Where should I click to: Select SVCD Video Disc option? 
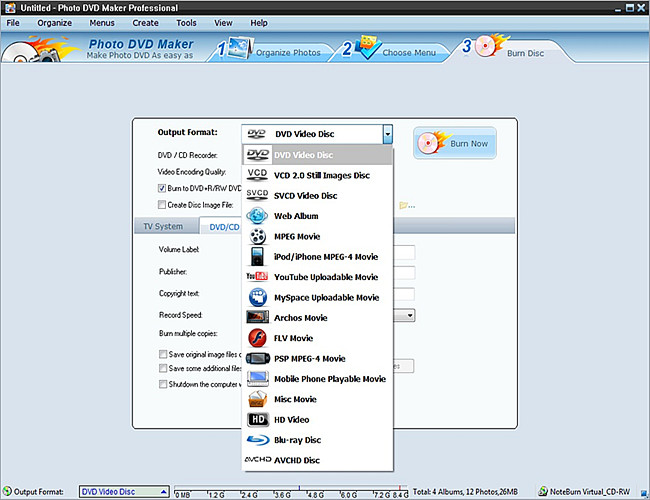318,195
